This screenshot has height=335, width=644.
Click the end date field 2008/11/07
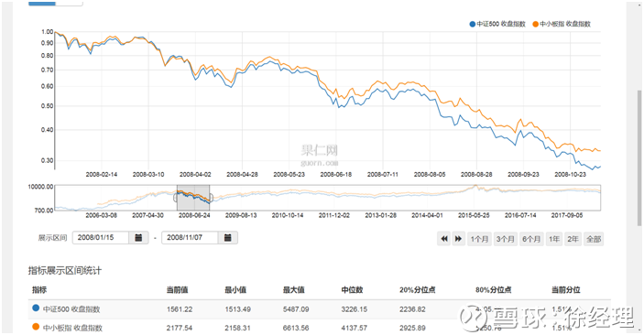[x=190, y=238]
